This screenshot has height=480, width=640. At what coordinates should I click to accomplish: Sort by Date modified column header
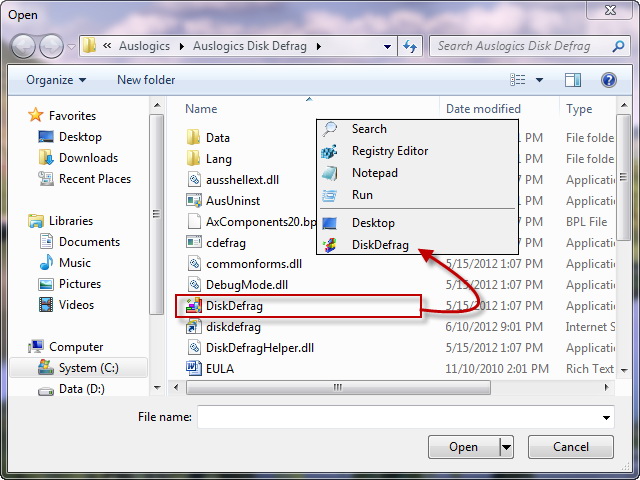pyautogui.click(x=483, y=109)
